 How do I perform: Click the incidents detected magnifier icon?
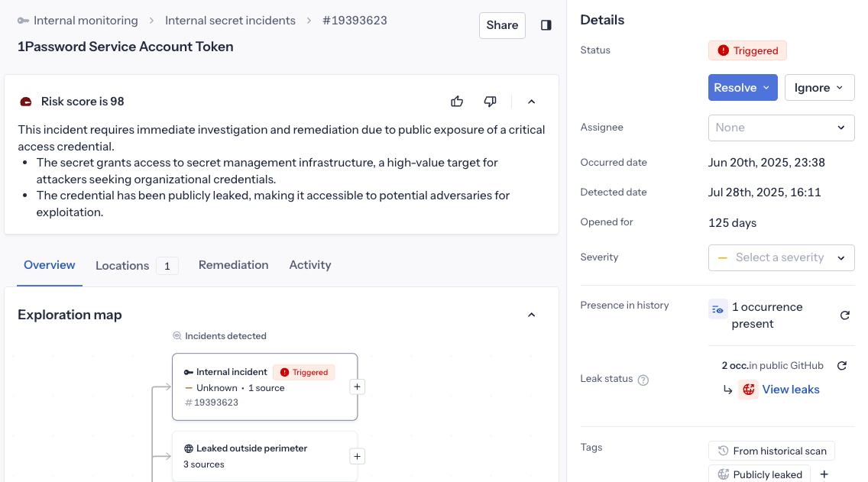pos(177,336)
